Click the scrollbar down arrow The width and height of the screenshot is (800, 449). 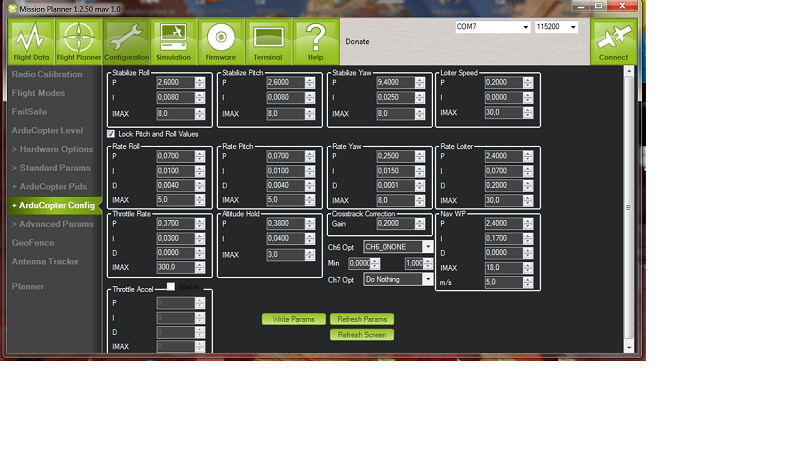click(629, 347)
